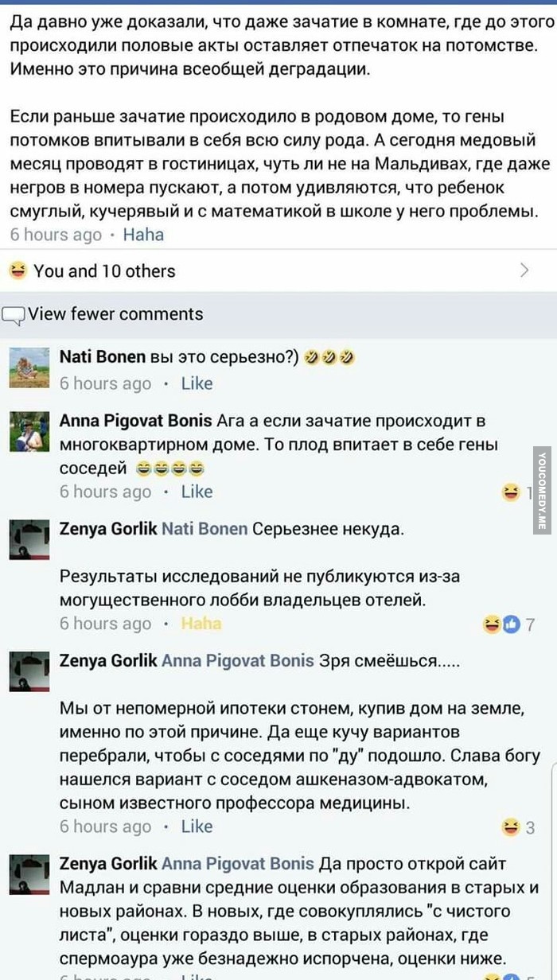Open tagged Anna Pigovat Bonis in mortgage reply
This screenshot has height=980, width=557.
(237, 660)
